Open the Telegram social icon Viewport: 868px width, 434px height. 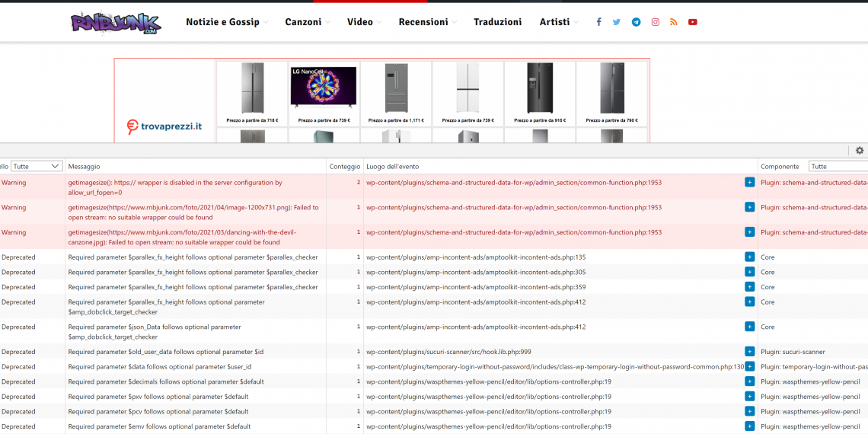[x=636, y=22]
